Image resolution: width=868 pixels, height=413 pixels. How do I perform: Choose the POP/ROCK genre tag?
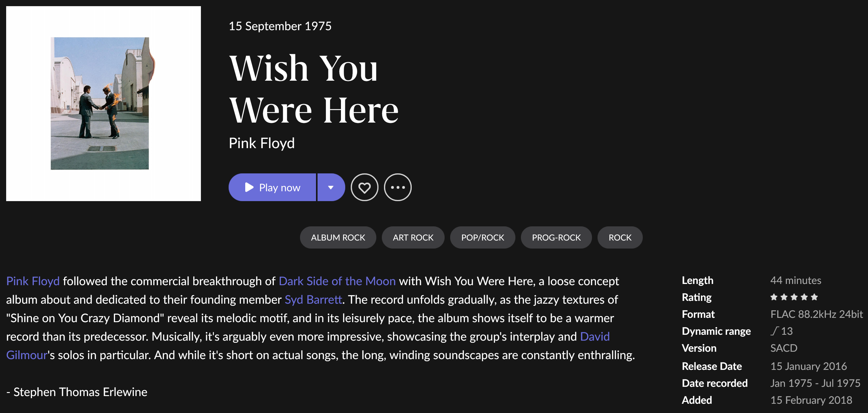click(482, 238)
